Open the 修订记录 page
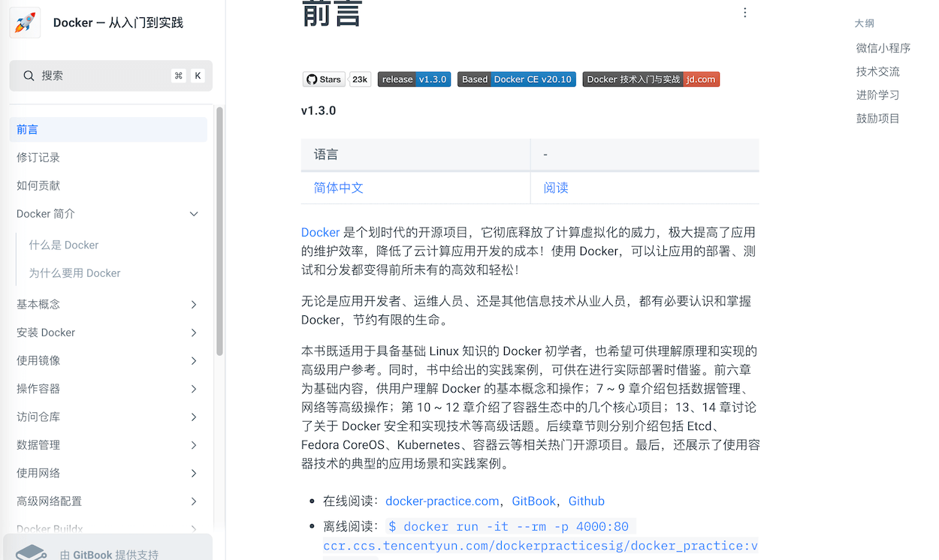 38,157
